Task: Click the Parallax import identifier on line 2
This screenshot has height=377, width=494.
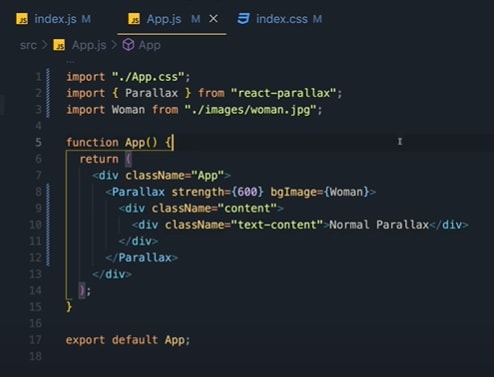Action: [x=152, y=93]
